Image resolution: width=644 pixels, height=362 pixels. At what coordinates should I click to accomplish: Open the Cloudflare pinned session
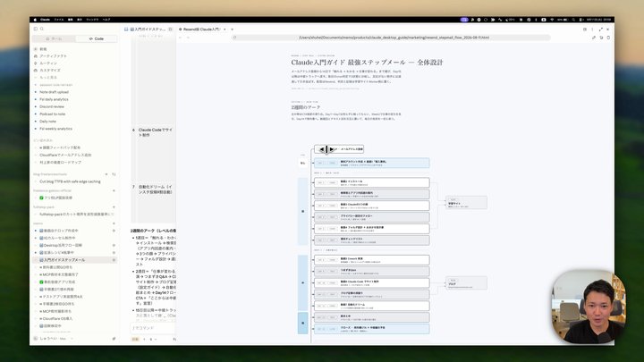(65, 156)
